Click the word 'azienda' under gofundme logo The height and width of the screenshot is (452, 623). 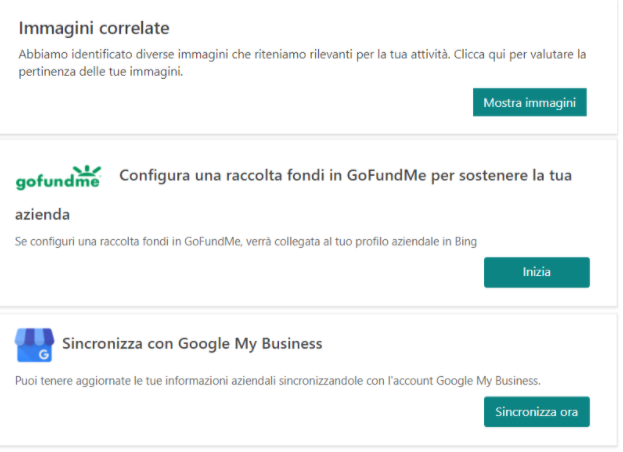point(43,214)
